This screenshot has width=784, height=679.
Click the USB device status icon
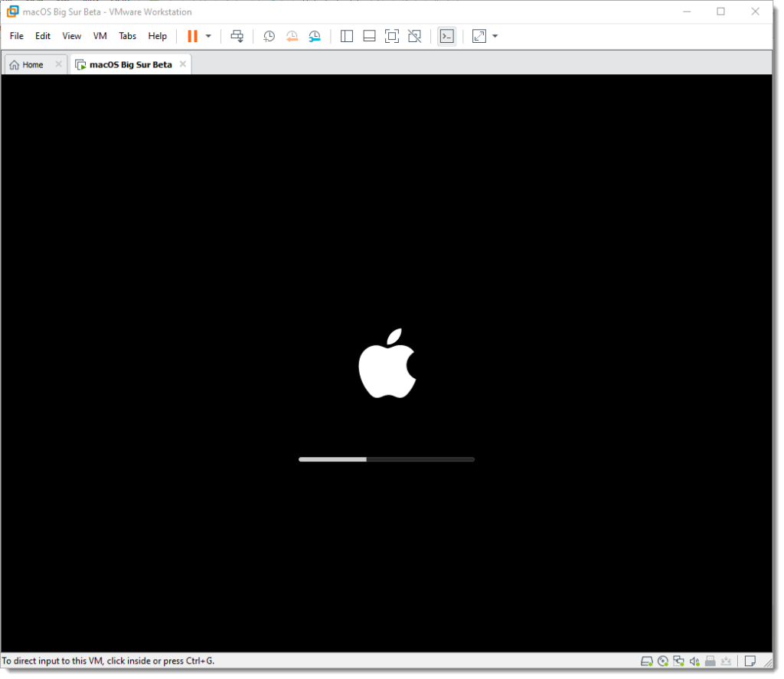point(710,661)
